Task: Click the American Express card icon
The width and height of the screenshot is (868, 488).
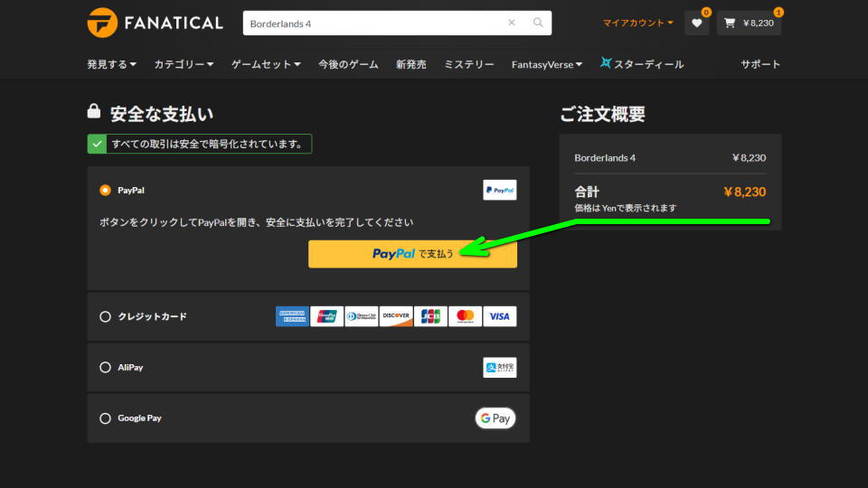Action: coord(292,316)
